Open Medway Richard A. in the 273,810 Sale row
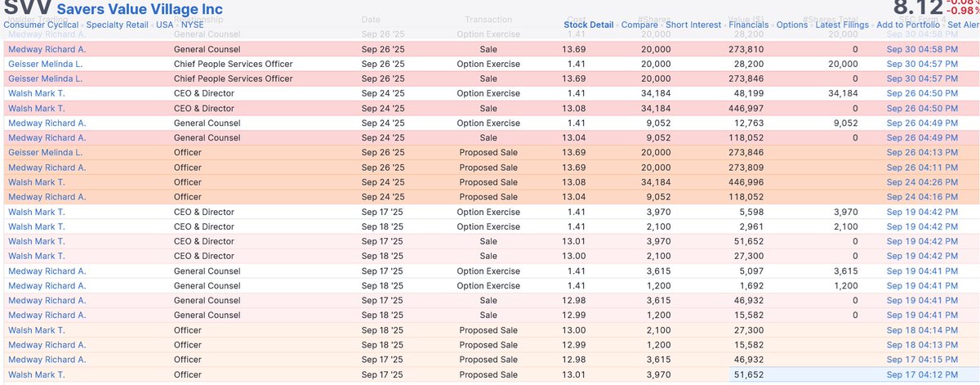The width and height of the screenshot is (980, 385). 47,49
